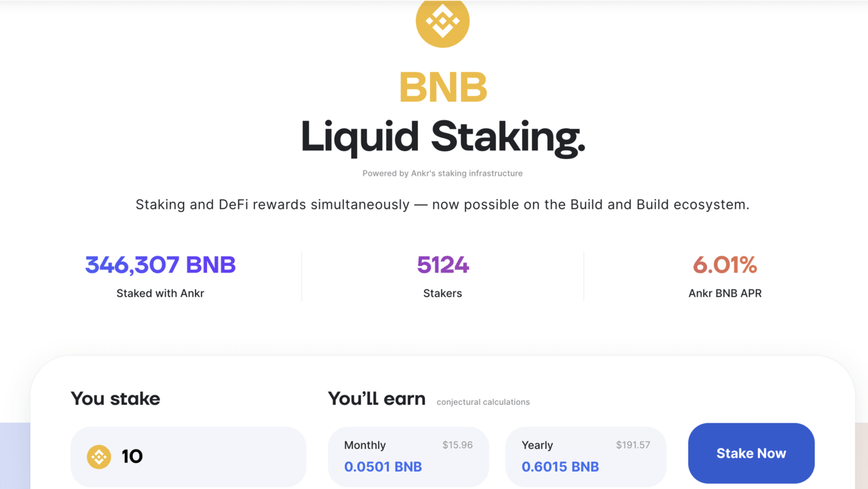Click the Liquid Staking headline

[x=443, y=137]
